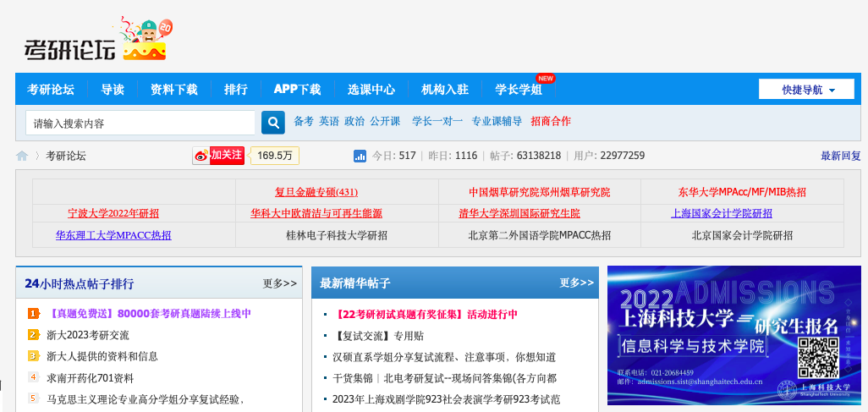
Task: Open 考研论坛 in the navigation bar
Action: pos(51,89)
